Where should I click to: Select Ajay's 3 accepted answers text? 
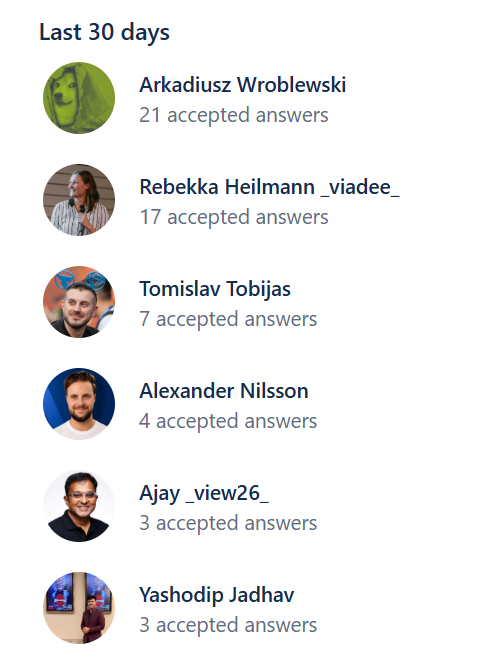tap(228, 524)
